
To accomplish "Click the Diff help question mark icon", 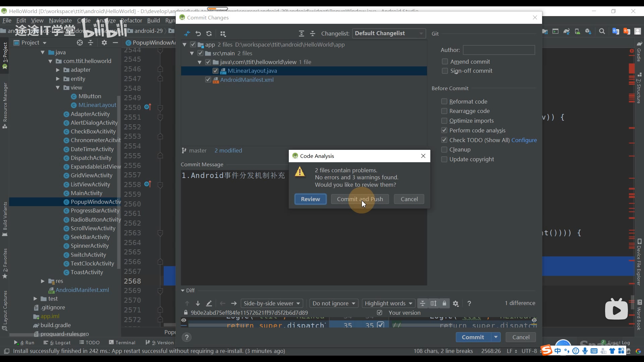I will pyautogui.click(x=469, y=303).
